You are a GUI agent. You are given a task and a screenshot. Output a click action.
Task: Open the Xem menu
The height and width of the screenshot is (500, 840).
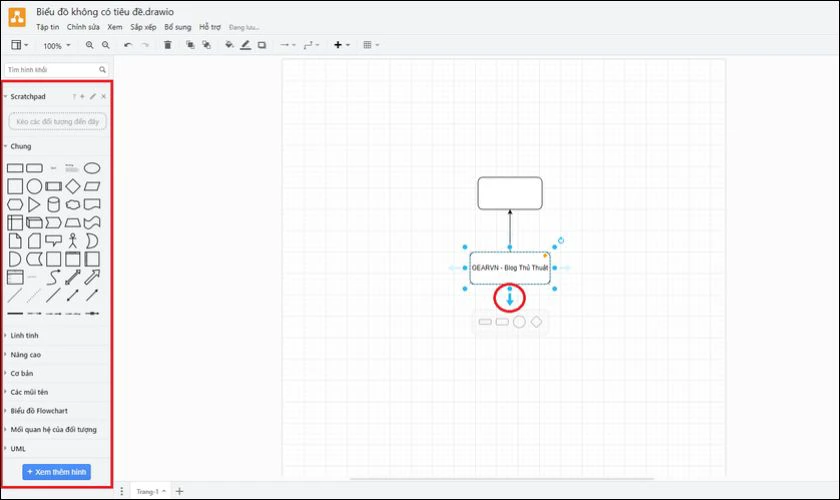click(x=115, y=27)
